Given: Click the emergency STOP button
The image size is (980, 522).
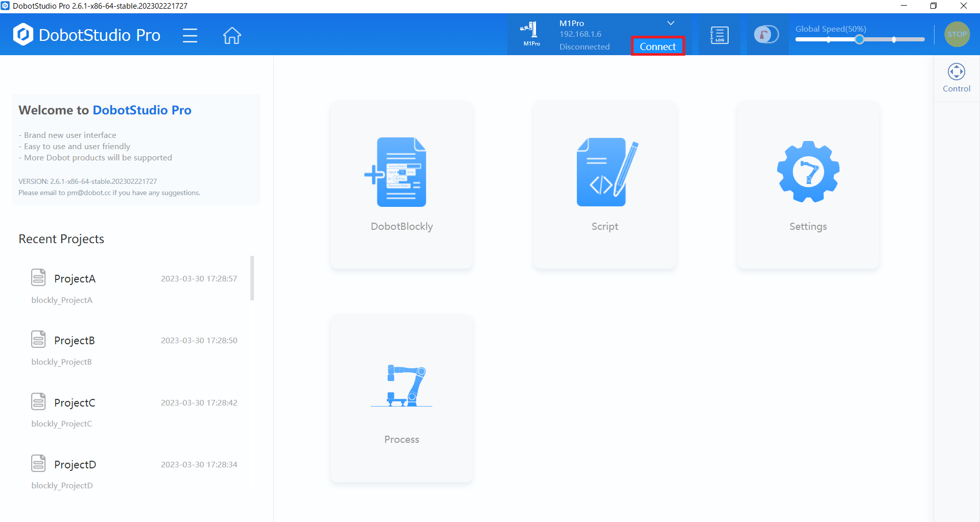Looking at the screenshot, I should (957, 34).
